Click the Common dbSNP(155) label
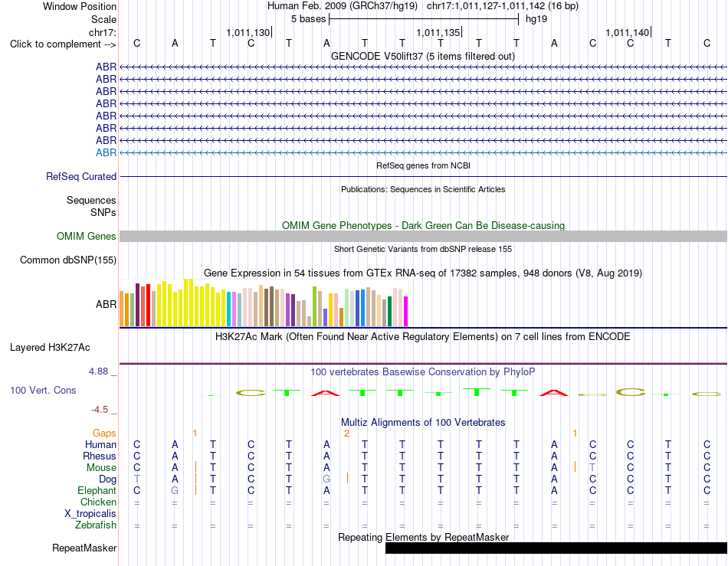This screenshot has height=566, width=728. 67,260
